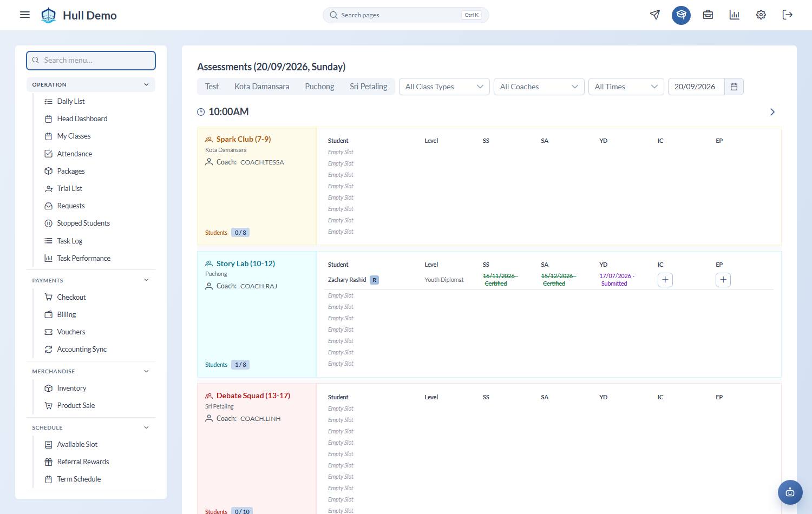Collapse the Schedule menu section
The height and width of the screenshot is (514, 812).
[x=91, y=427]
